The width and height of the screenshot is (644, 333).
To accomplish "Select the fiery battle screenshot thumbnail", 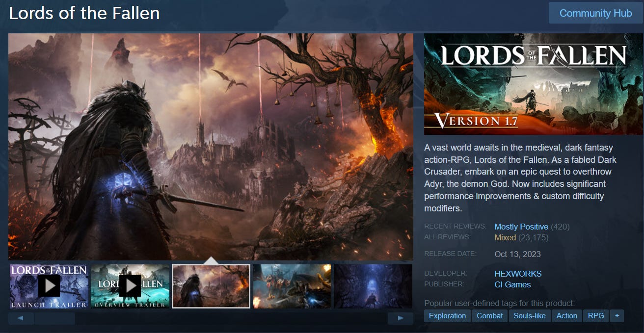I will point(292,286).
